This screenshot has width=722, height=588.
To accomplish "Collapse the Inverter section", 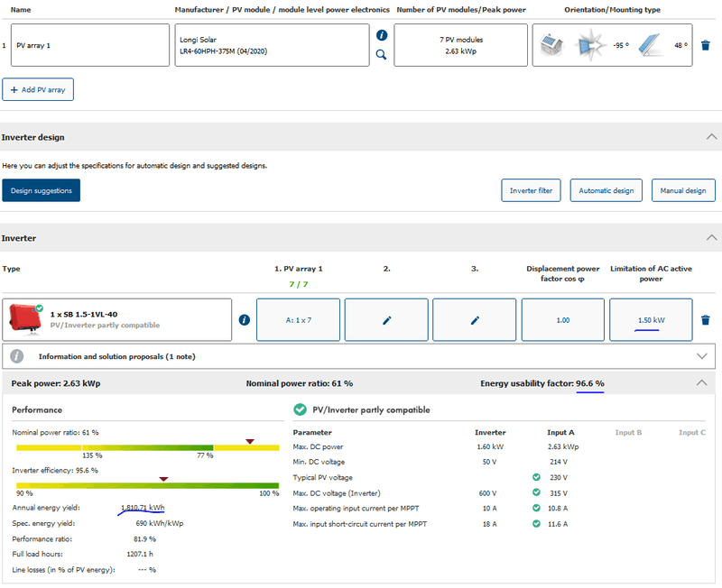I will click(711, 238).
